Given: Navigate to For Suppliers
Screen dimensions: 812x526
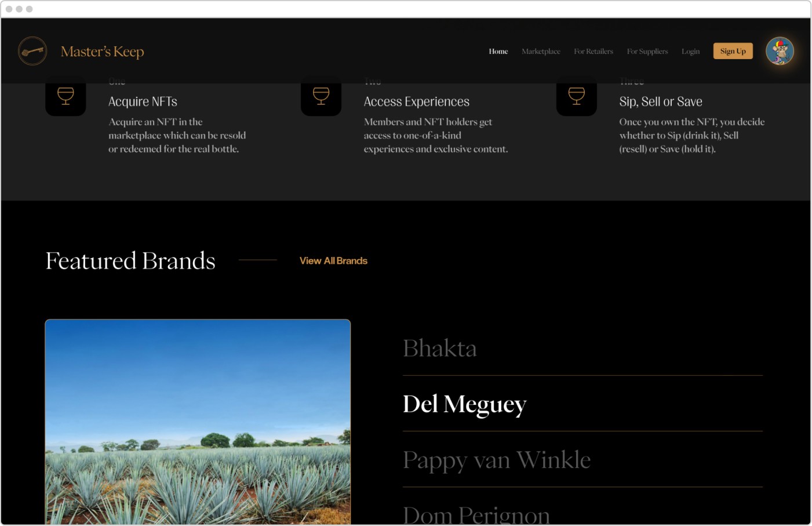Looking at the screenshot, I should click(x=647, y=51).
